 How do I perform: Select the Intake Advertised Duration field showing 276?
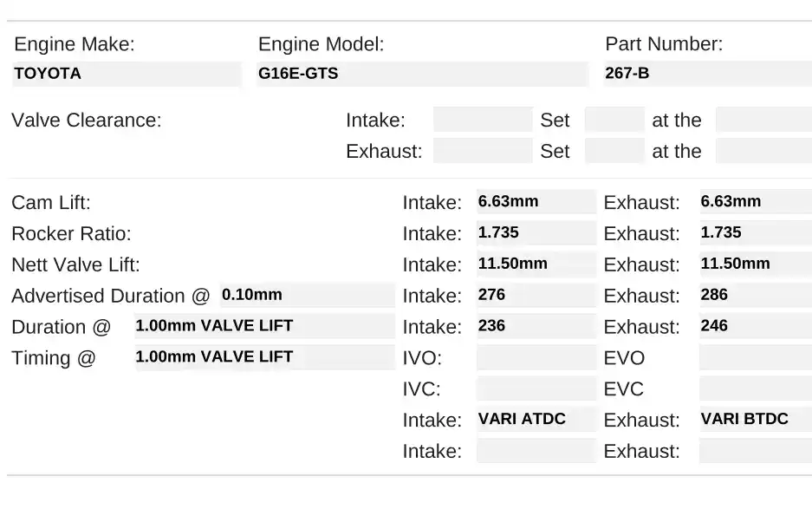(536, 295)
